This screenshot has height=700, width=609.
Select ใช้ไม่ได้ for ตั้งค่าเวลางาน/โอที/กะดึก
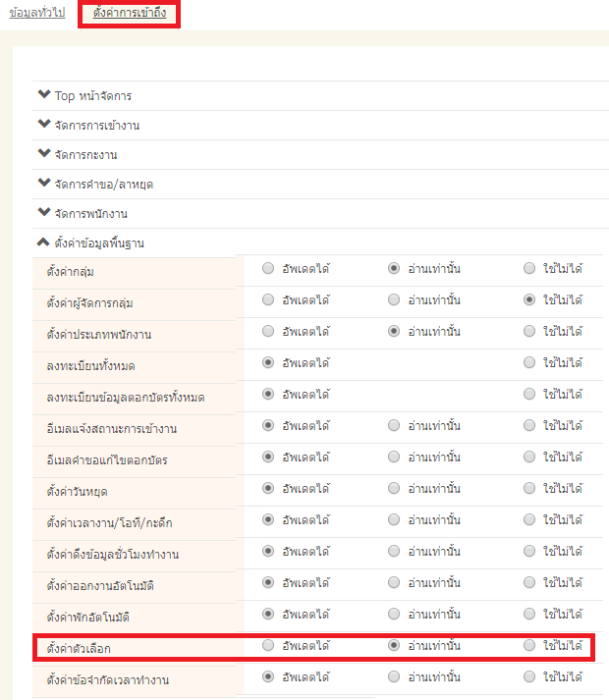click(529, 519)
